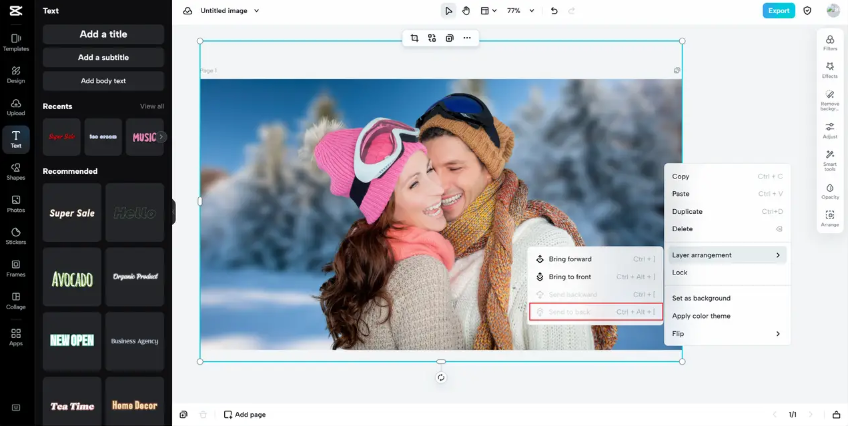Choose Paste from the context menu
This screenshot has height=426, width=848.
coord(727,194)
